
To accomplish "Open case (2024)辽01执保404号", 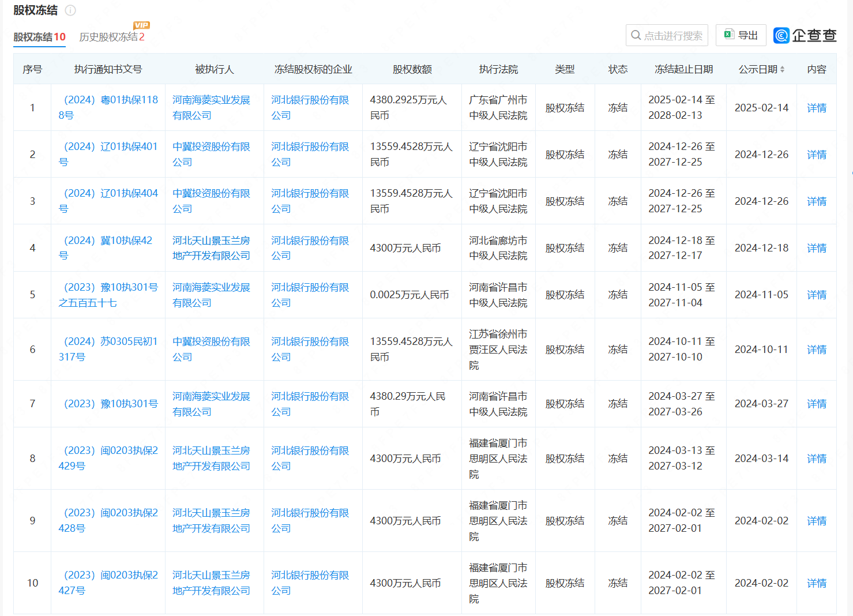I will click(x=108, y=201).
